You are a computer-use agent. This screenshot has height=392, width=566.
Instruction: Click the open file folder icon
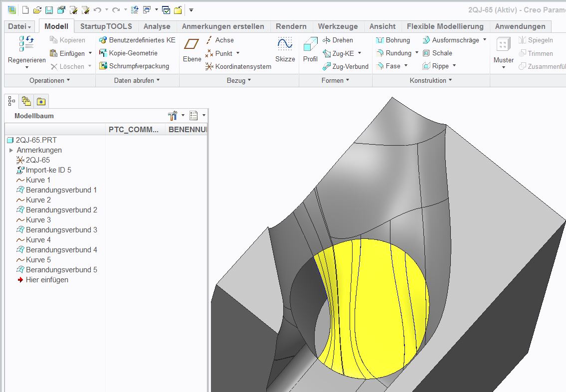[x=37, y=10]
